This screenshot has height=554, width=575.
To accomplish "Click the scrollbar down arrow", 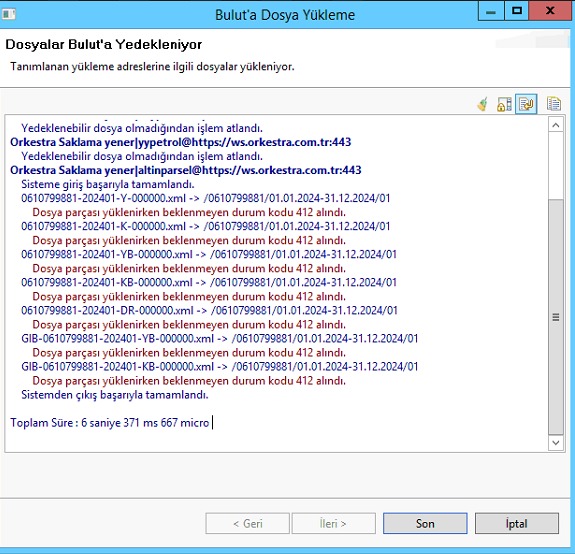I will 556,443.
